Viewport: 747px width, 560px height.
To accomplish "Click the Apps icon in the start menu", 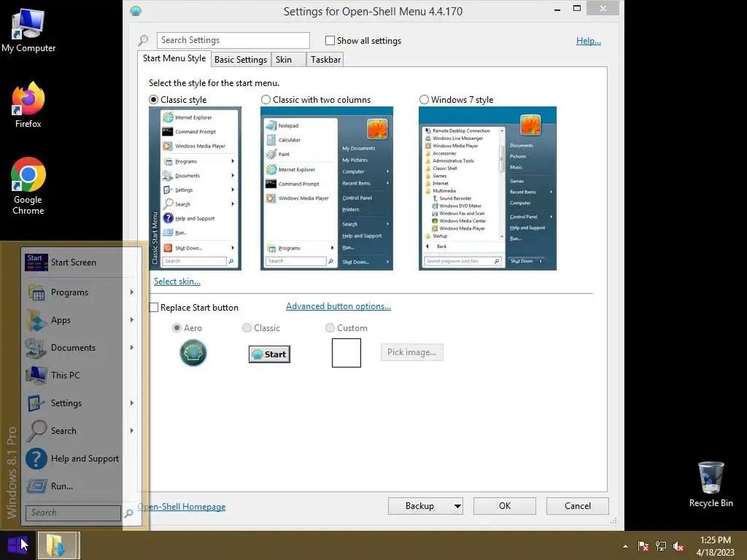I will pyautogui.click(x=36, y=320).
